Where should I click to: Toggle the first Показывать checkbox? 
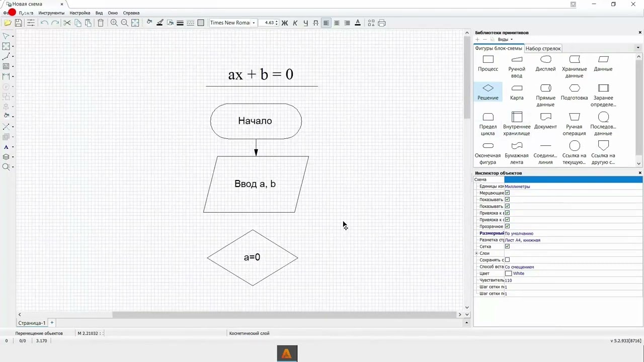(507, 200)
